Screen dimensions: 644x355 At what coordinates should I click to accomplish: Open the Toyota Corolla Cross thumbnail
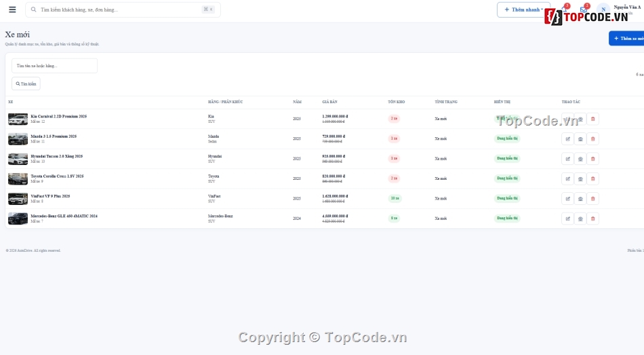[18, 179]
